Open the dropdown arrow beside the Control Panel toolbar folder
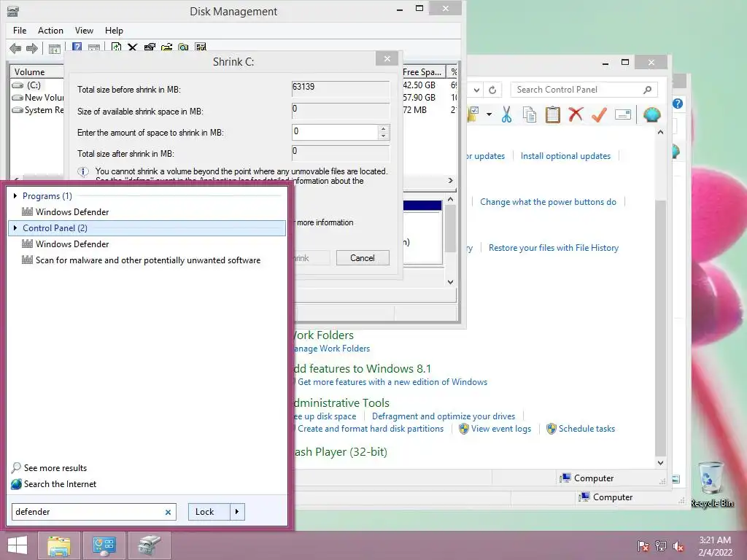747x560 pixels. (489, 114)
